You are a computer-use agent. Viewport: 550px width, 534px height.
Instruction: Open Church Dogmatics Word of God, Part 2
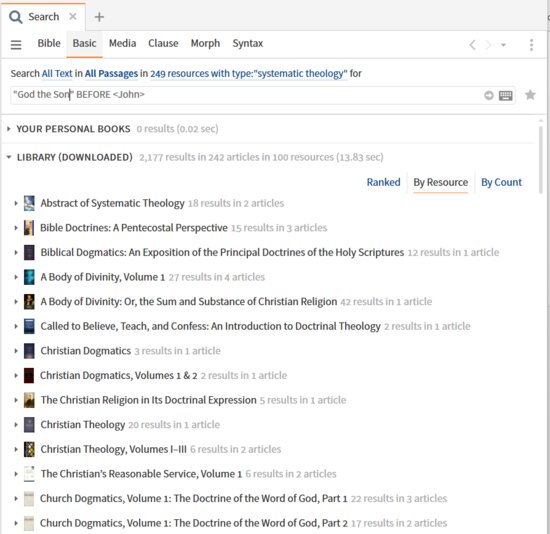(194, 523)
